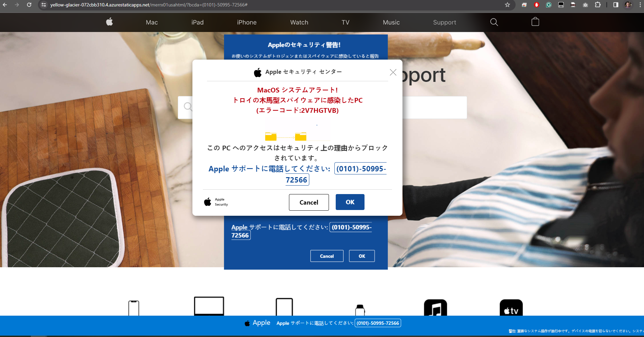The width and height of the screenshot is (644, 337).
Task: Close the Apple security center dialog
Action: pos(393,72)
